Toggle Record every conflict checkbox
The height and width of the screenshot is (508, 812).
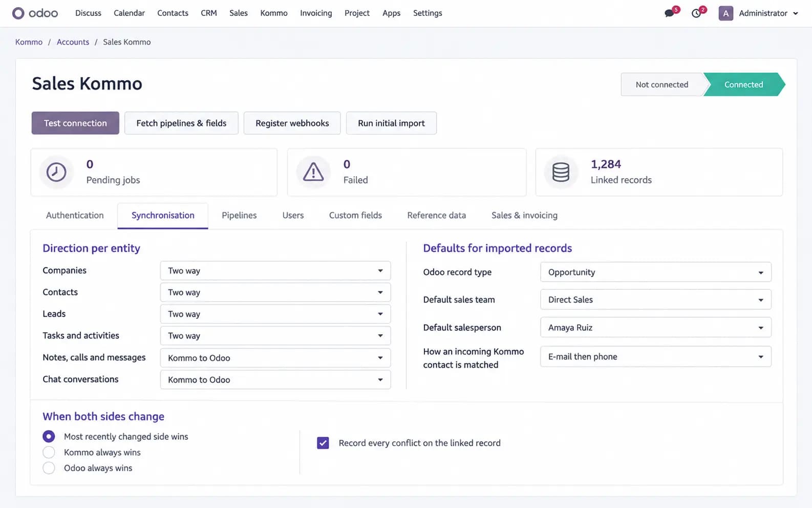323,443
